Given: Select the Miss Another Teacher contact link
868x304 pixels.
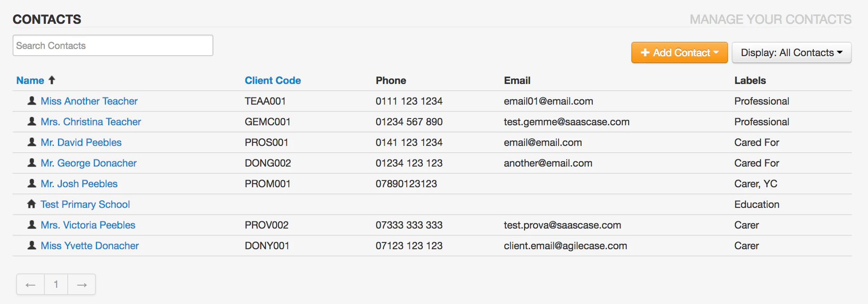Looking at the screenshot, I should coord(89,101).
